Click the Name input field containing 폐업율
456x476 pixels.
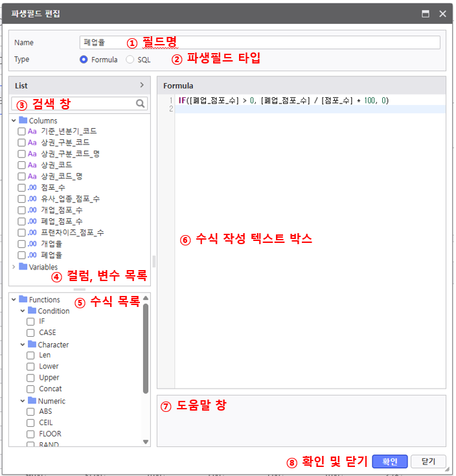(259, 43)
